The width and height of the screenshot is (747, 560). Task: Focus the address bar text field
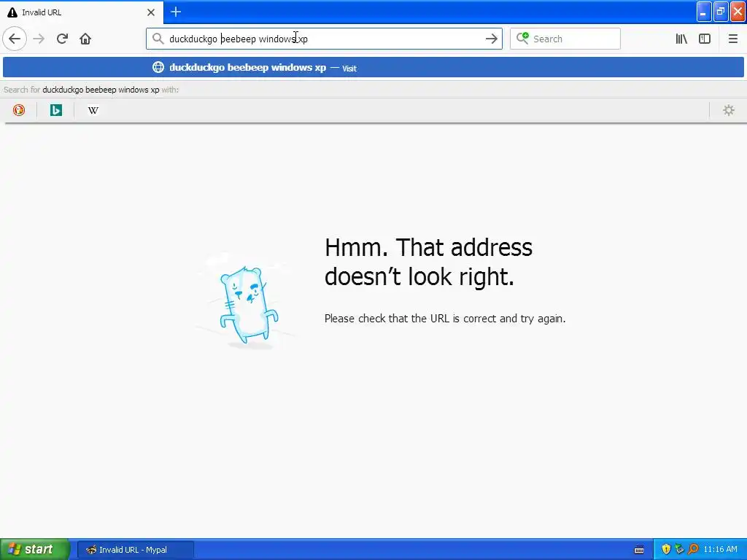(324, 39)
